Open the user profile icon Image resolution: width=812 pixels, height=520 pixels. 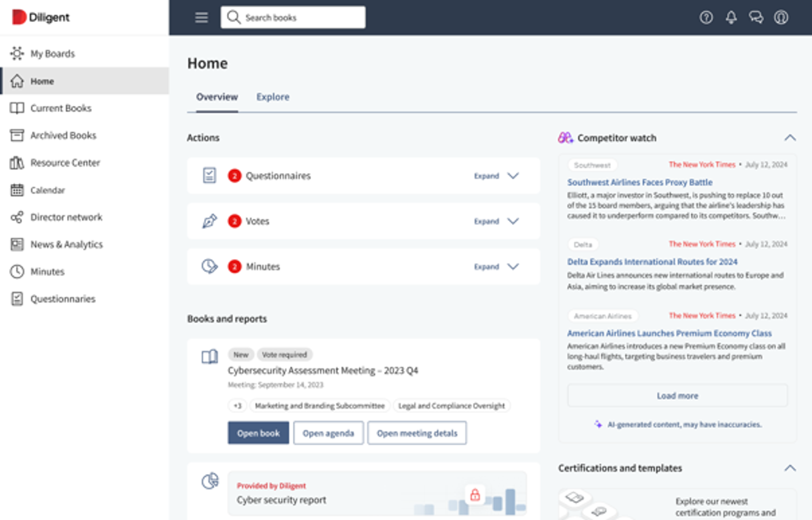coord(781,17)
